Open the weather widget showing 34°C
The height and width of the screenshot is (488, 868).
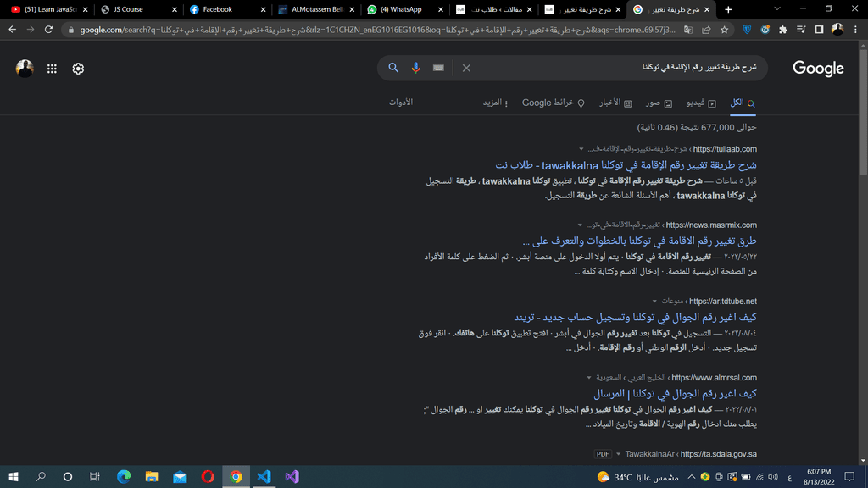637,477
